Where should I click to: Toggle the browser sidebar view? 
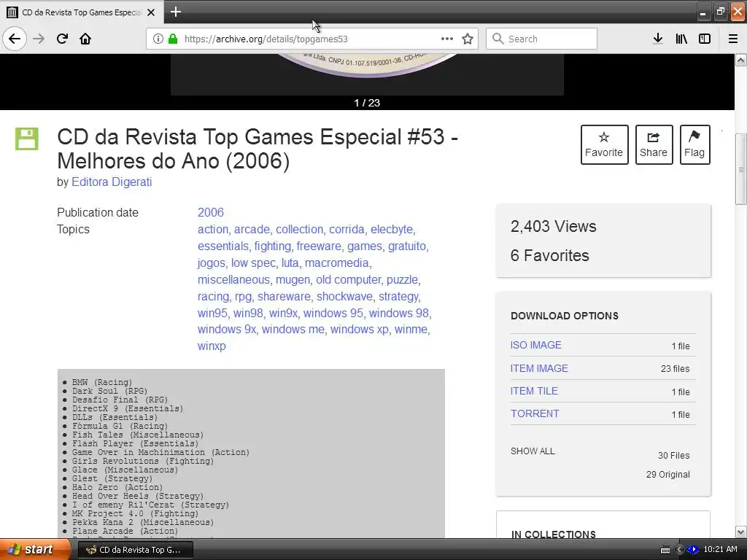tap(705, 39)
